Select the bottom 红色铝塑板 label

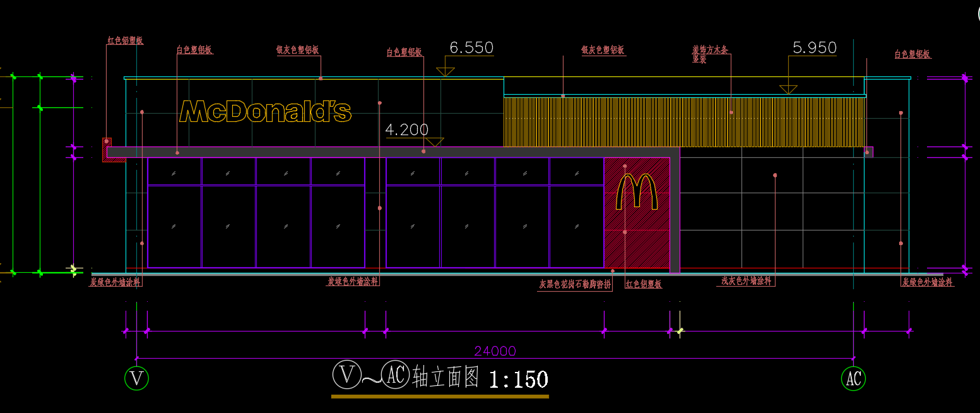tap(644, 285)
